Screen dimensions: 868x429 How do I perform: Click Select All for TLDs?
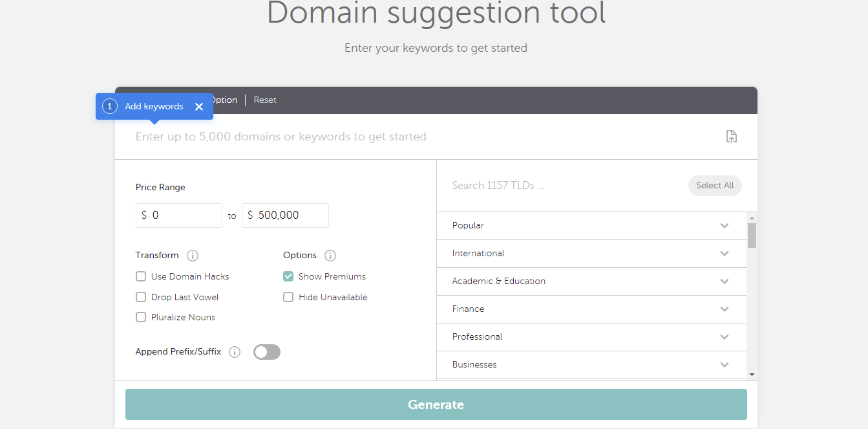pos(714,185)
